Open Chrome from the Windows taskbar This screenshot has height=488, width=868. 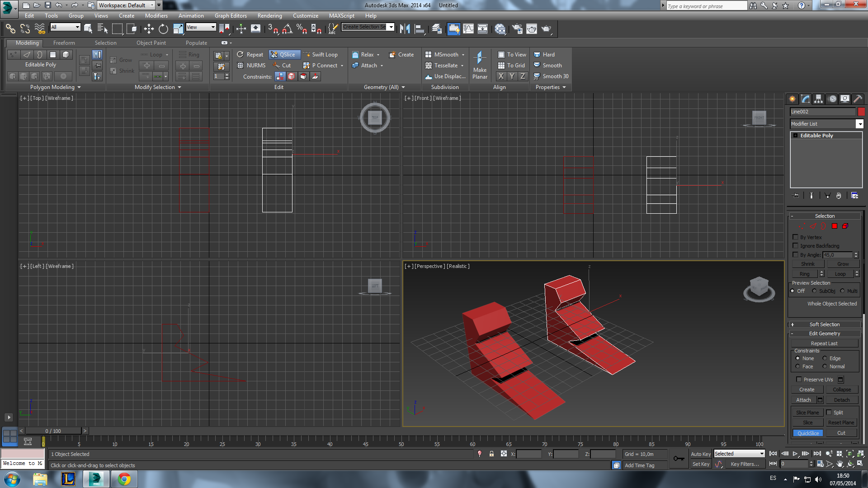point(124,479)
